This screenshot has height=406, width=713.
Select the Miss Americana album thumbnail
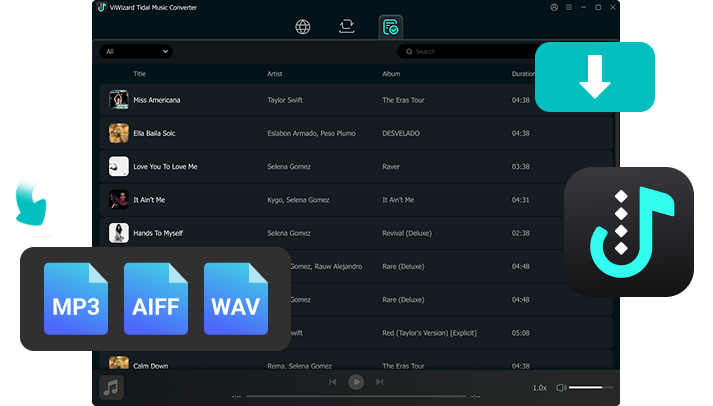119,100
